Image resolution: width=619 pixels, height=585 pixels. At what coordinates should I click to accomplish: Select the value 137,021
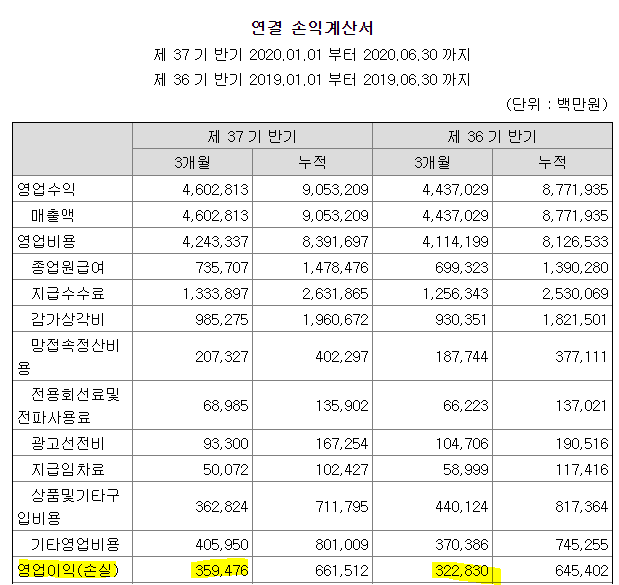coord(582,406)
